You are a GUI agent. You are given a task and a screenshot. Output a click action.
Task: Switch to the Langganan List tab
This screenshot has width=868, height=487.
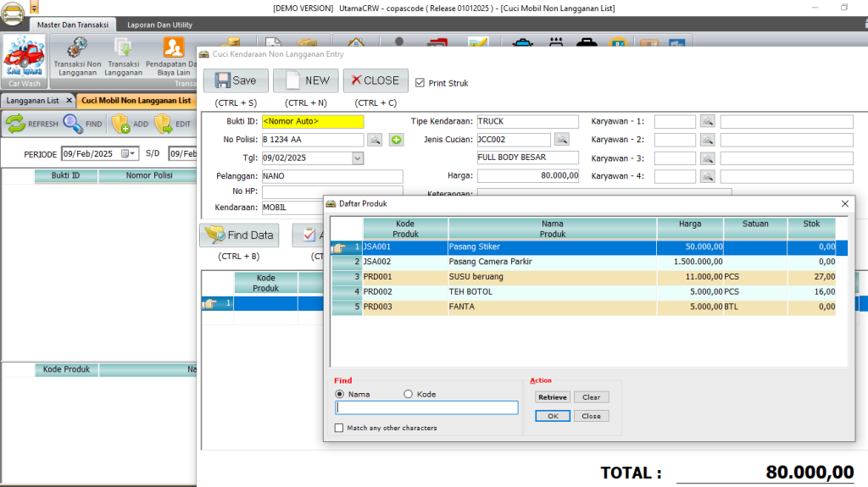pyautogui.click(x=33, y=100)
